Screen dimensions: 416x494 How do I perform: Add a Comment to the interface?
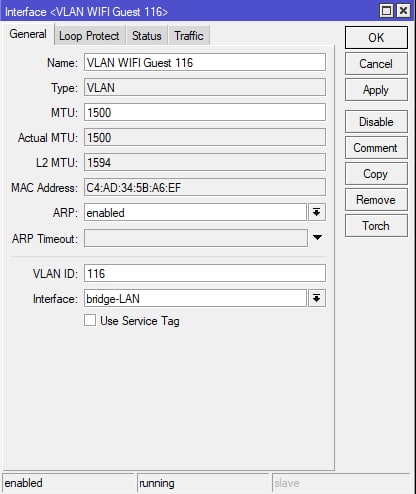click(376, 148)
